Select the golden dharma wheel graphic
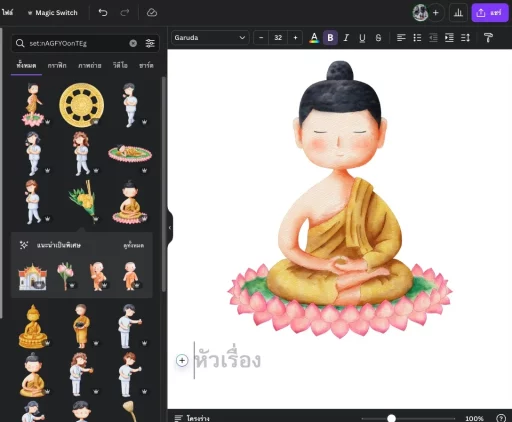The image size is (512, 422). (x=82, y=105)
